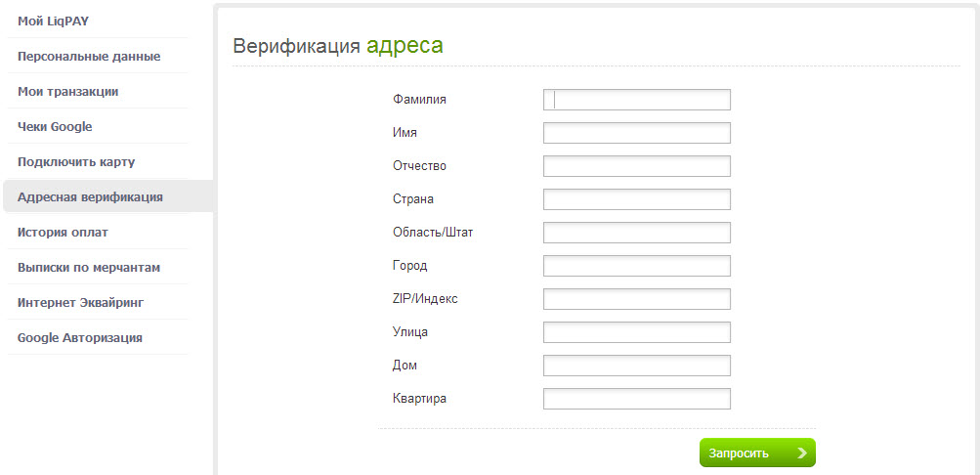Screen dimensions: 980x475
Task: Click the arrow icon on Запросить button
Action: coord(802,453)
